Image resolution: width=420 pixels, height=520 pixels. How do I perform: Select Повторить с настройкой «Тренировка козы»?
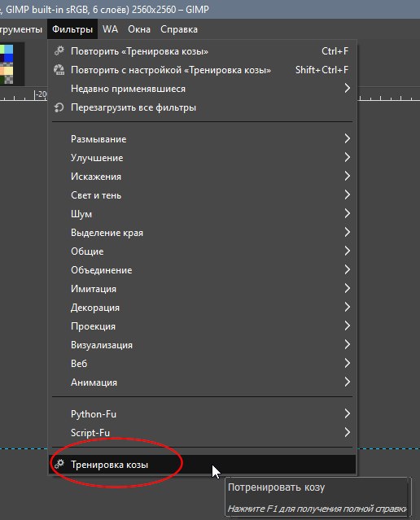[203, 70]
